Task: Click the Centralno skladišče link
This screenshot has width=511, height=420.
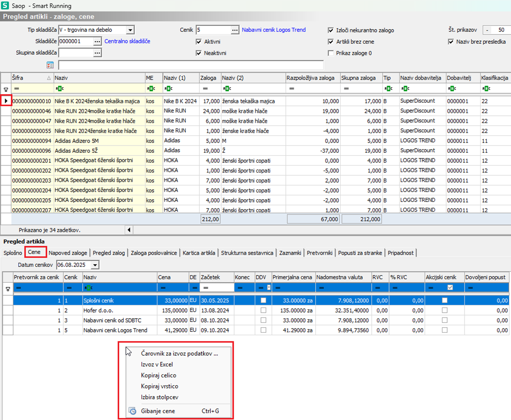Action: pos(127,41)
